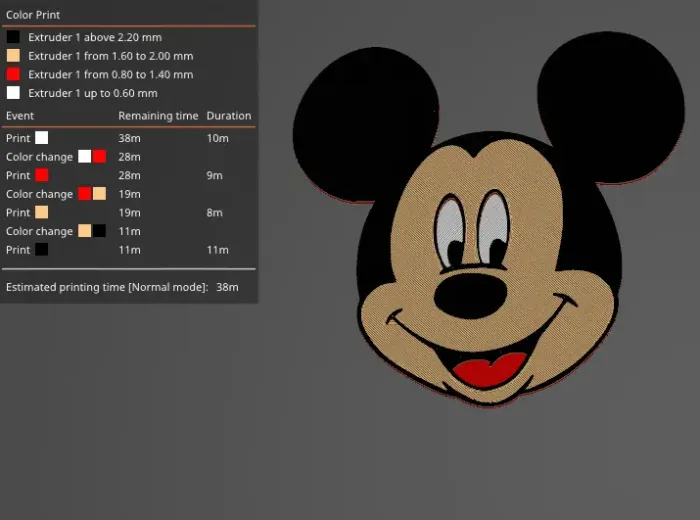
Task: Click Mickey's left ear in the preview
Action: click(x=365, y=123)
